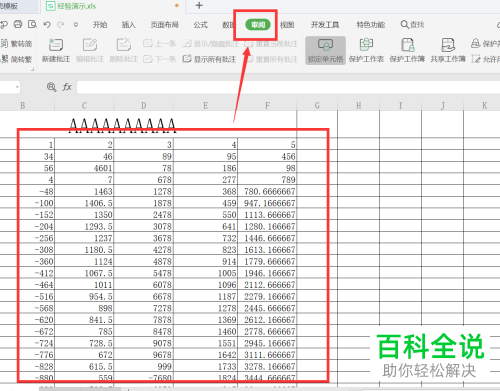The width and height of the screenshot is (500, 391).
Task: Click the 查找 (Find) search button
Action: click(x=412, y=25)
